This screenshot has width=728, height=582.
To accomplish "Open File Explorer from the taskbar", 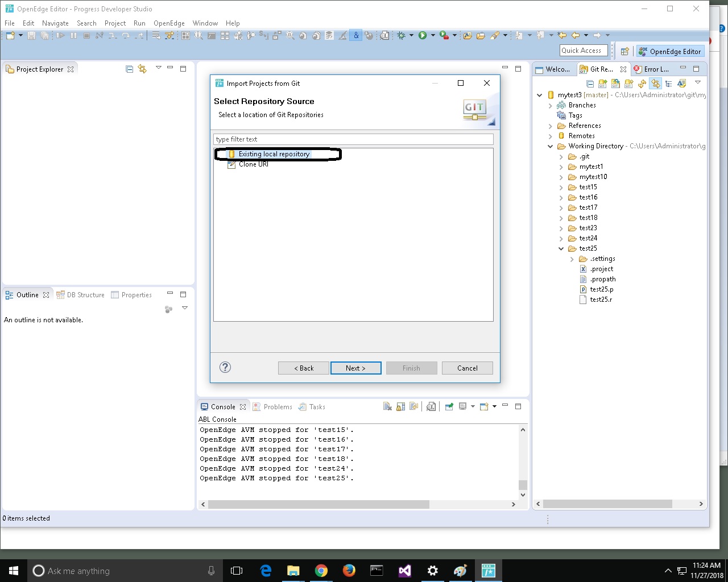I will pyautogui.click(x=293, y=571).
